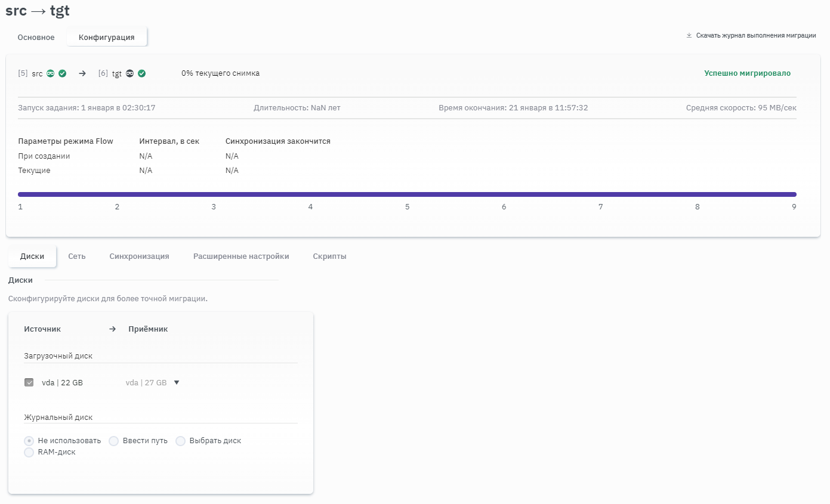Click the green checkmark status icon beside src
This screenshot has width=830, height=504.
[62, 73]
